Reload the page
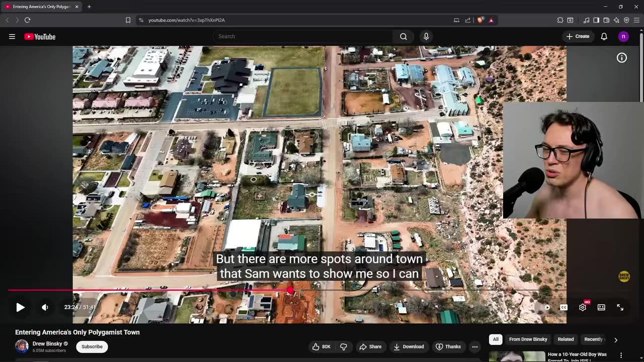The height and width of the screenshot is (362, 644). tap(27, 20)
